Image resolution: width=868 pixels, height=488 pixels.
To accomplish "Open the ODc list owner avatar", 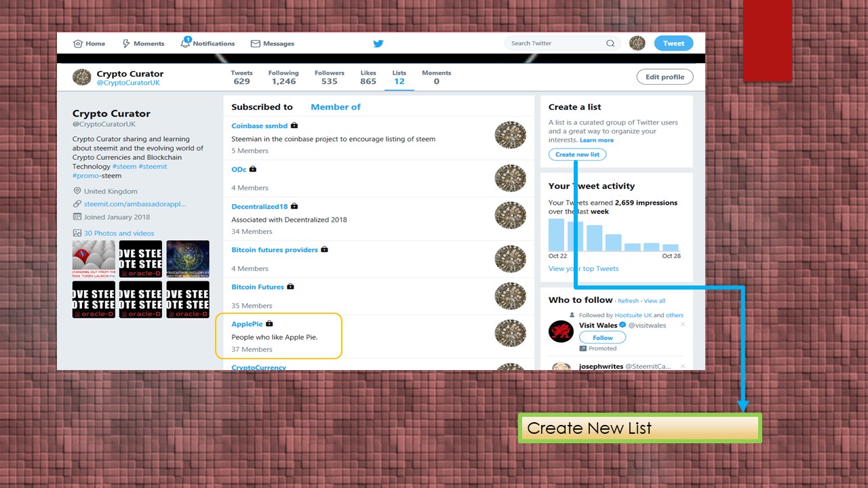I will pyautogui.click(x=511, y=178).
